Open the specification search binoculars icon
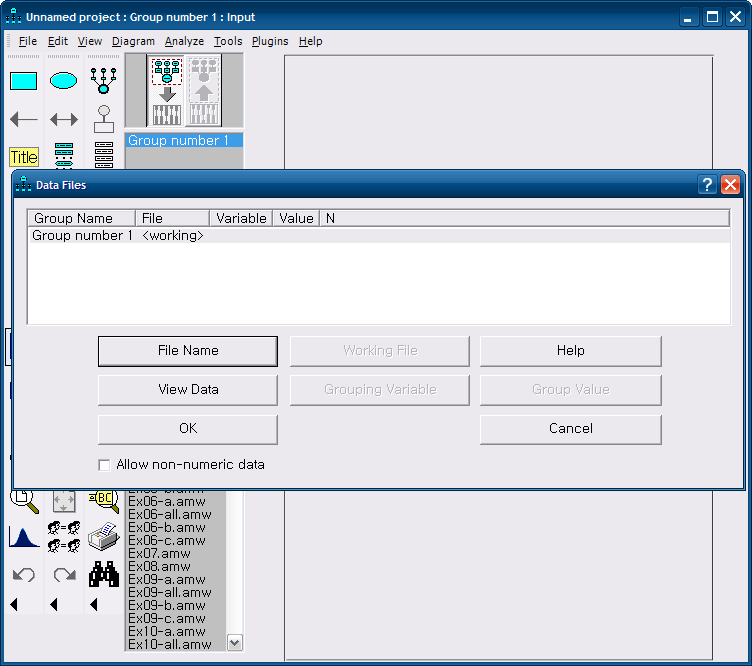Screen dimensions: 752x666 click(x=104, y=574)
